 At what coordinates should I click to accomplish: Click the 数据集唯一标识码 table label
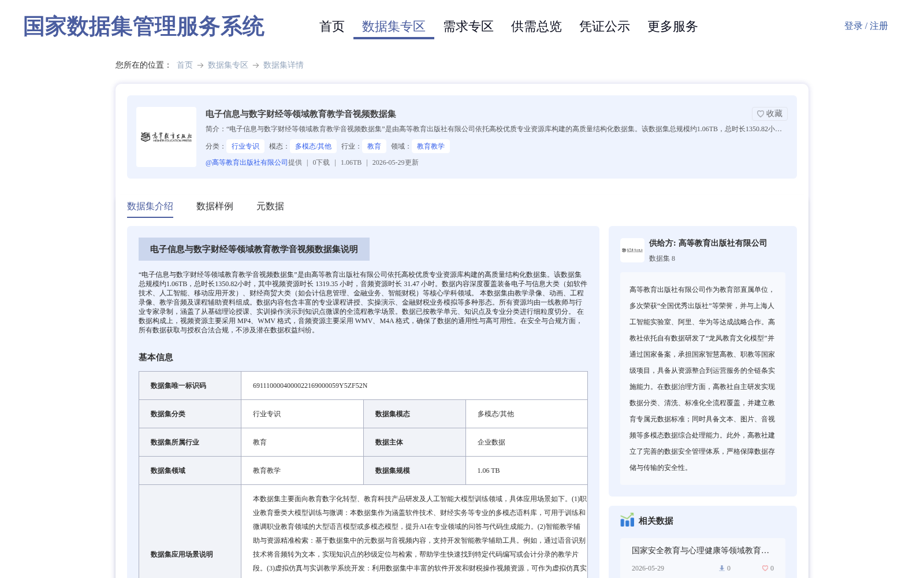178,386
